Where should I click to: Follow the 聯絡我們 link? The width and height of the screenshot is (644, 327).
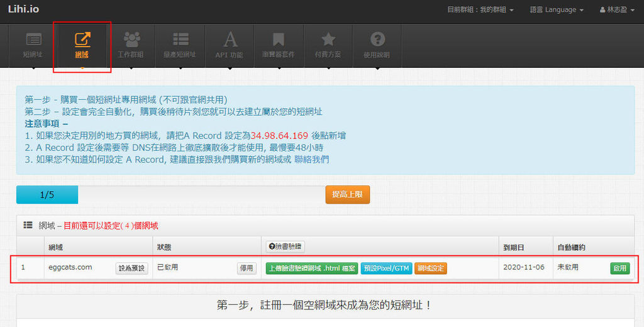pos(311,159)
